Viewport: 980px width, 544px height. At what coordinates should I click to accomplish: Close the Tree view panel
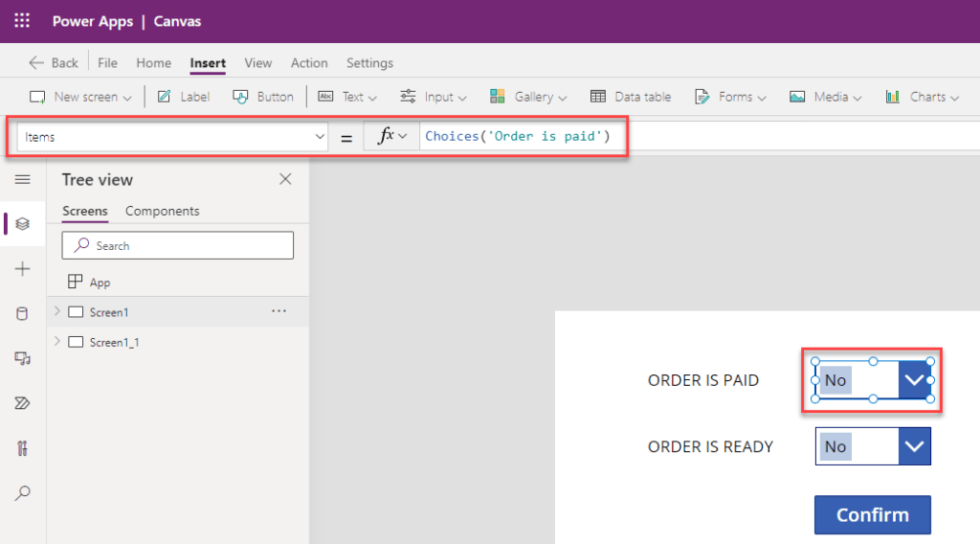(x=285, y=179)
